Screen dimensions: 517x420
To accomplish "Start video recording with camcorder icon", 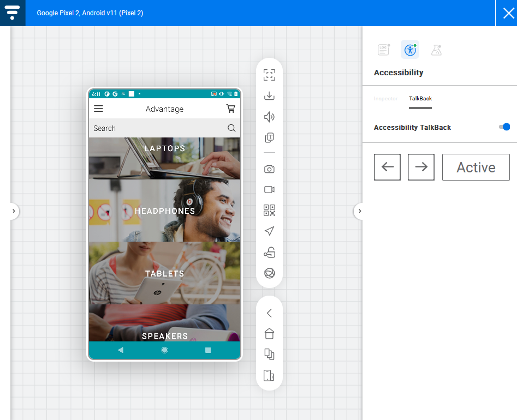I will (269, 190).
